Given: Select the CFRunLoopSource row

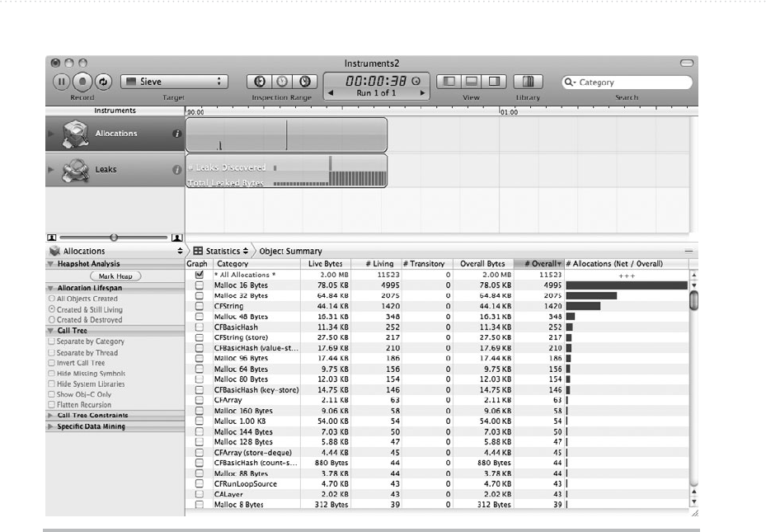Looking at the screenshot, I should pyautogui.click(x=438, y=483).
